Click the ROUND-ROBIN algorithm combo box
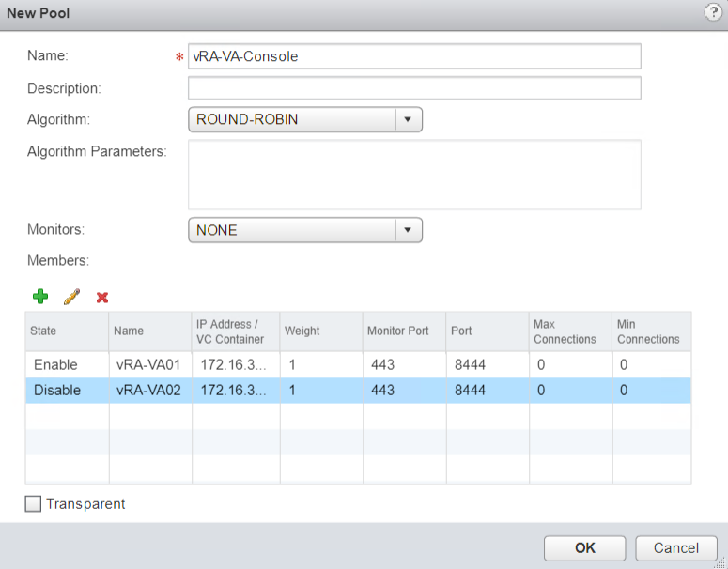 (291, 119)
